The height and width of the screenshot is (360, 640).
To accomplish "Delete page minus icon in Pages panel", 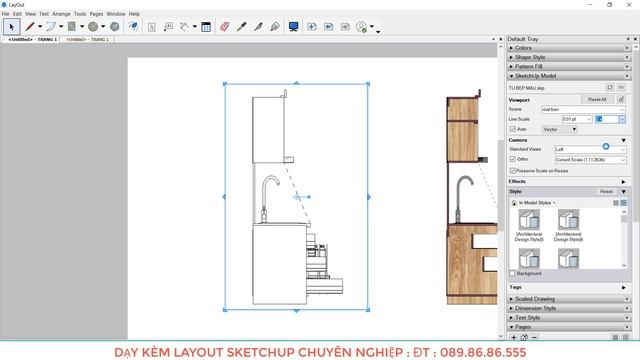I will tap(535, 337).
